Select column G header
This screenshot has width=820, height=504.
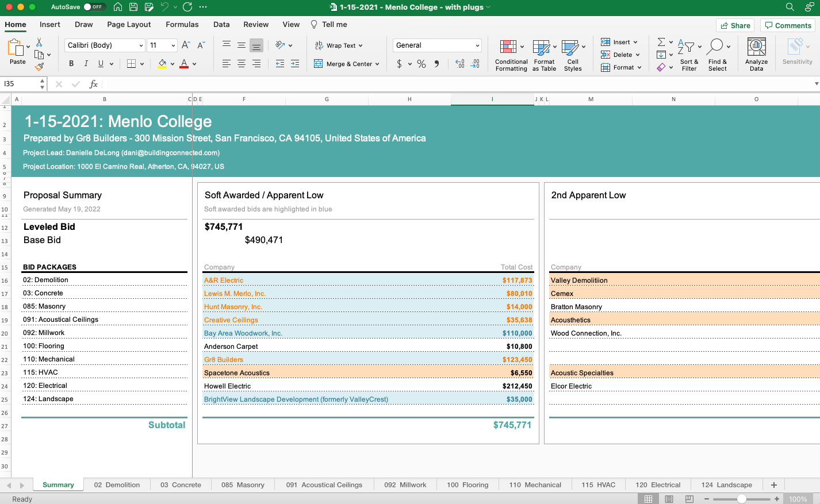327,99
